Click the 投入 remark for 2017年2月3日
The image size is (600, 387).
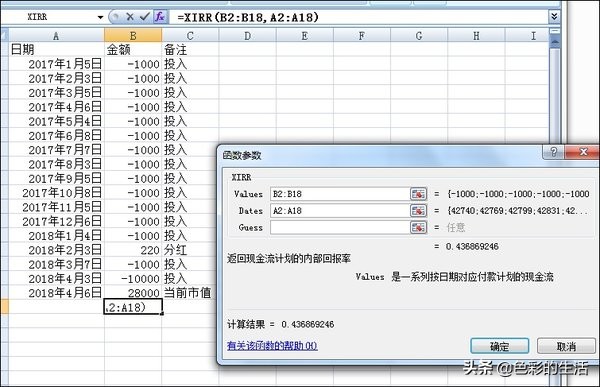point(190,78)
